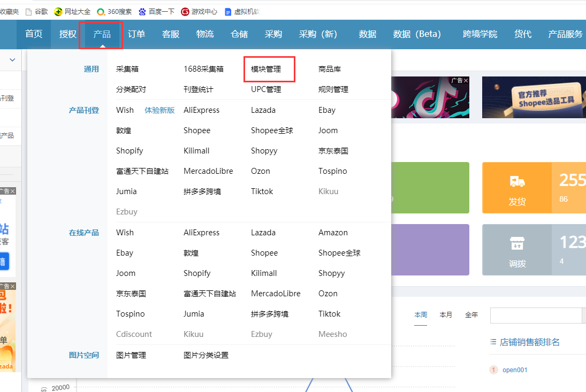Open 刊登统计 menu entry
This screenshot has width=586, height=392.
click(198, 89)
